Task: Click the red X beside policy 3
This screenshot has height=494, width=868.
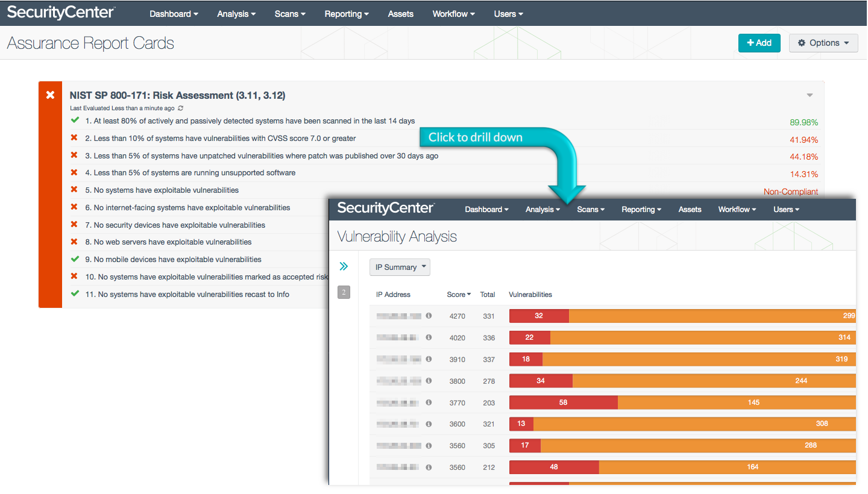Action: 75,155
